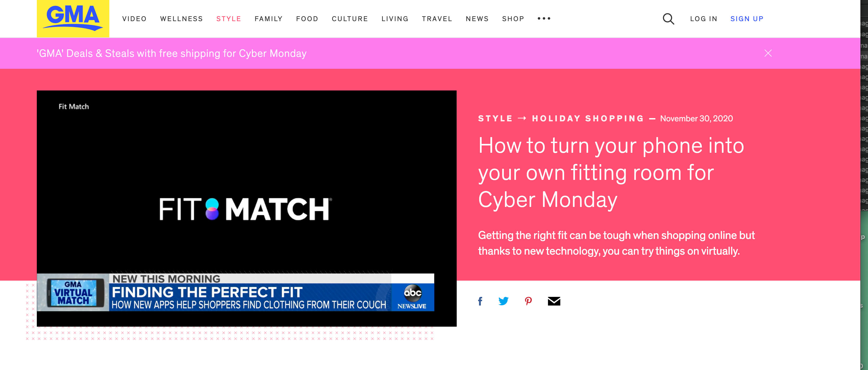Share article on Facebook

click(480, 301)
